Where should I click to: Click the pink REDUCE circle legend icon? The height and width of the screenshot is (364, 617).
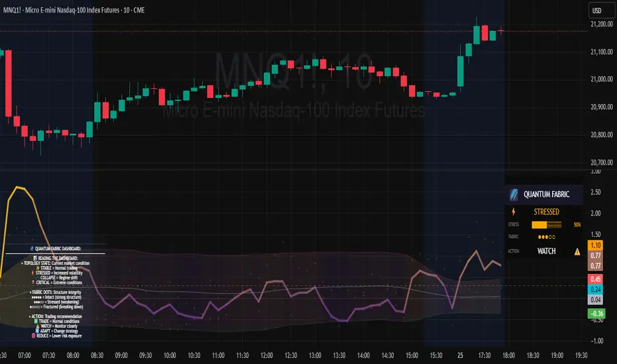(34, 336)
